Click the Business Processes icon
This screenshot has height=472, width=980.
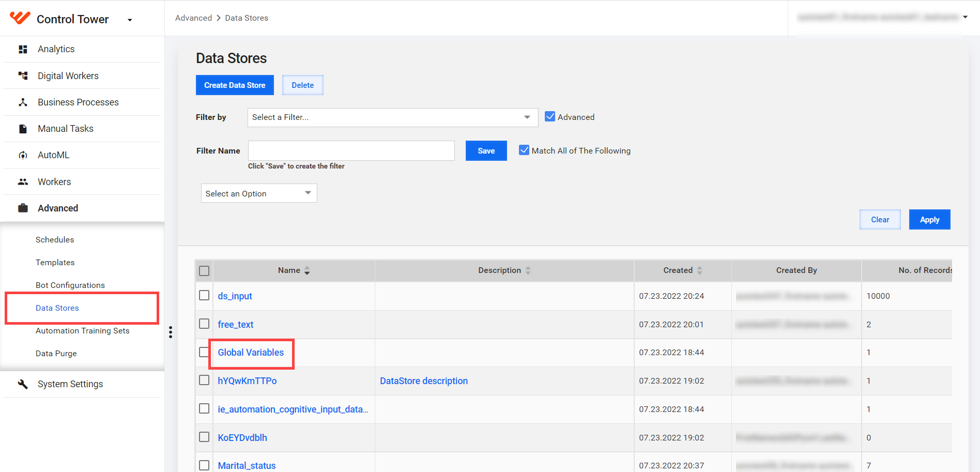pyautogui.click(x=23, y=102)
